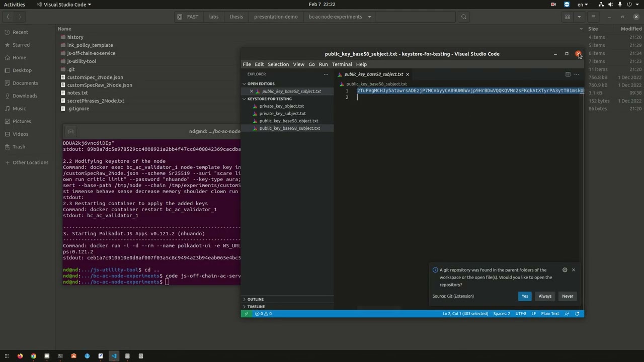The image size is (644, 362).
Task: Click Yes to open the git repository
Action: click(x=525, y=296)
